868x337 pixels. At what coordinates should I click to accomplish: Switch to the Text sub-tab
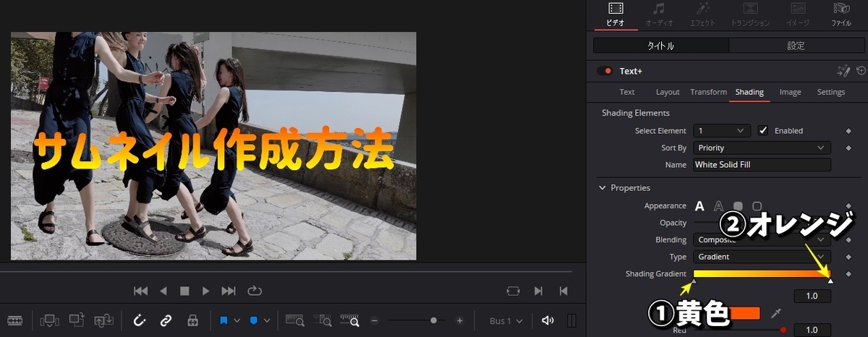coord(627,92)
